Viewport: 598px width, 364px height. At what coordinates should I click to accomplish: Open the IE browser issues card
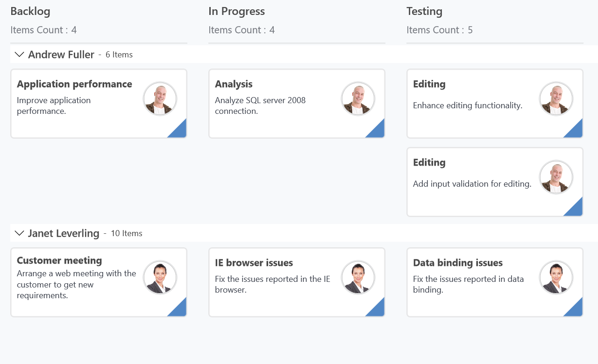pos(254,263)
